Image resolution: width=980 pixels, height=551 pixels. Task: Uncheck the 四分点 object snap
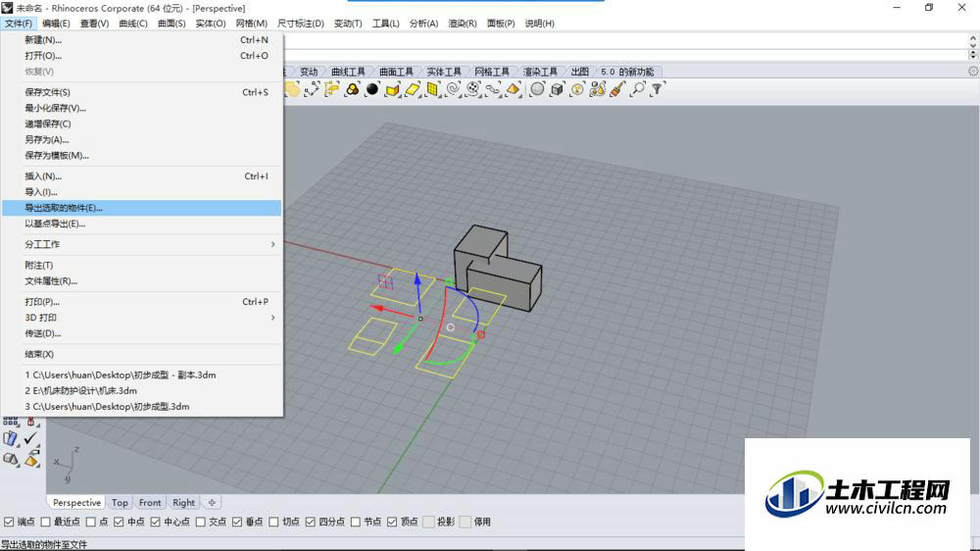[x=310, y=522]
